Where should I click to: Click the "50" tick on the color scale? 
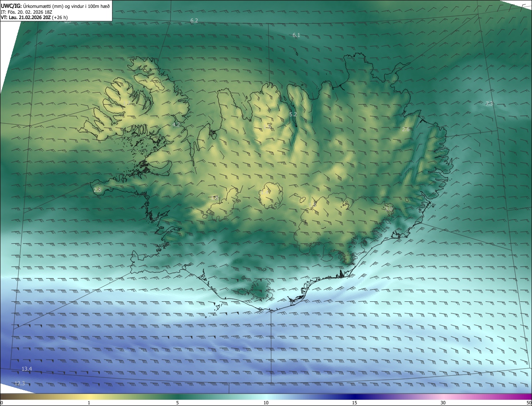point(529,403)
